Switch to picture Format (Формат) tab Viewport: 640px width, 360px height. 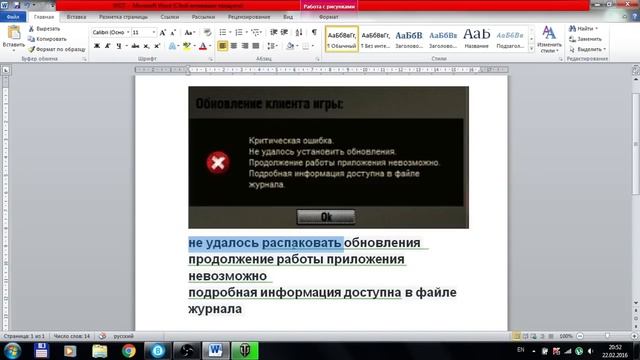click(329, 17)
